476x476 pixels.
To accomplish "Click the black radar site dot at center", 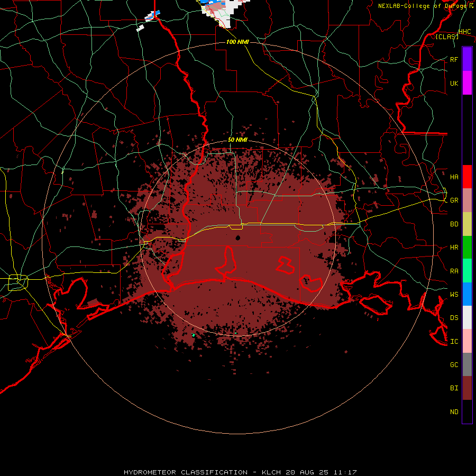I will click(237, 238).
